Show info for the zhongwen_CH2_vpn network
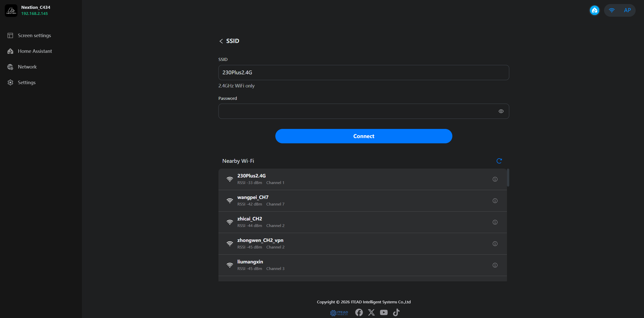Image resolution: width=644 pixels, height=318 pixels. tap(495, 244)
